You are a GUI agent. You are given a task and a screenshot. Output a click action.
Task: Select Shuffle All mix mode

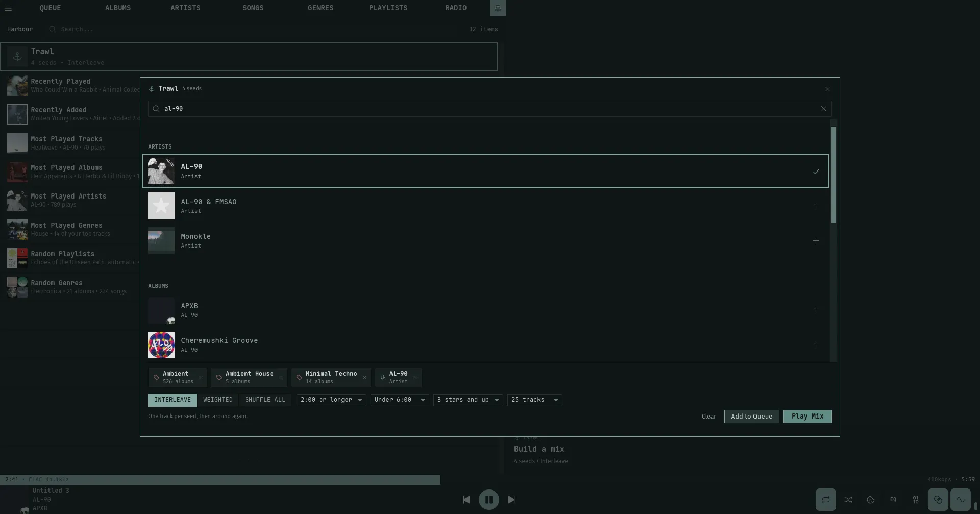[x=265, y=400]
